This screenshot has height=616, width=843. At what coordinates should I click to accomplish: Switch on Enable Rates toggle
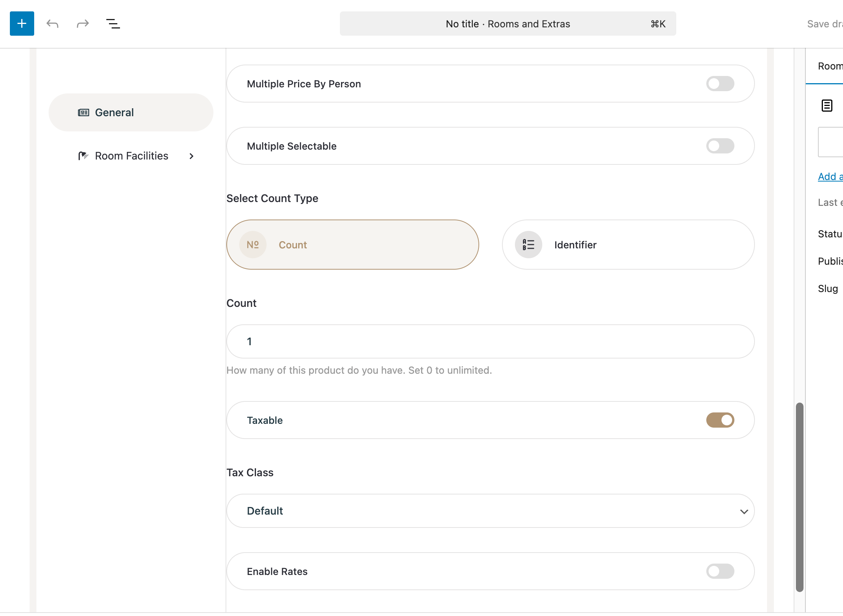[x=720, y=571]
